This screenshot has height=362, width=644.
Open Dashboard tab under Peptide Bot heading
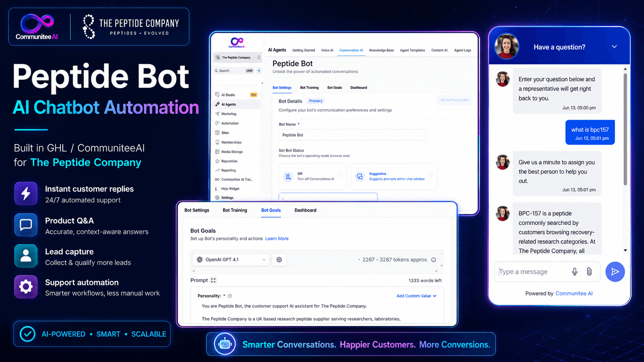coord(359,88)
